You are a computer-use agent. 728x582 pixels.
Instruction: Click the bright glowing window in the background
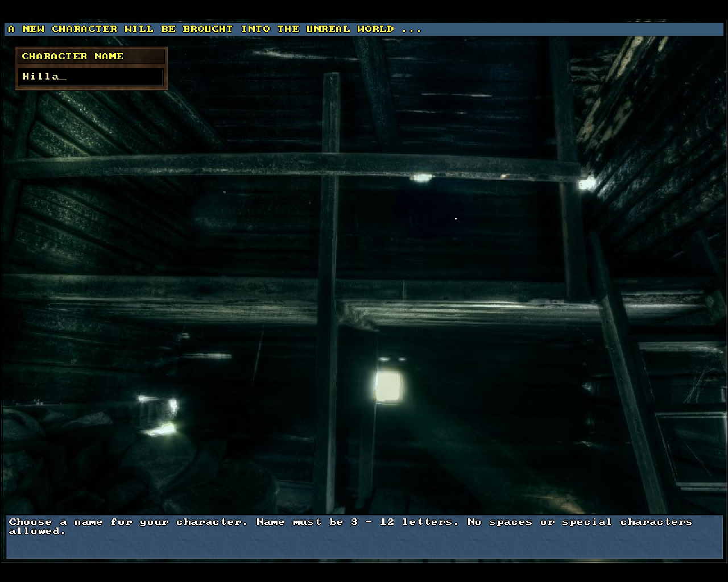pos(388,386)
